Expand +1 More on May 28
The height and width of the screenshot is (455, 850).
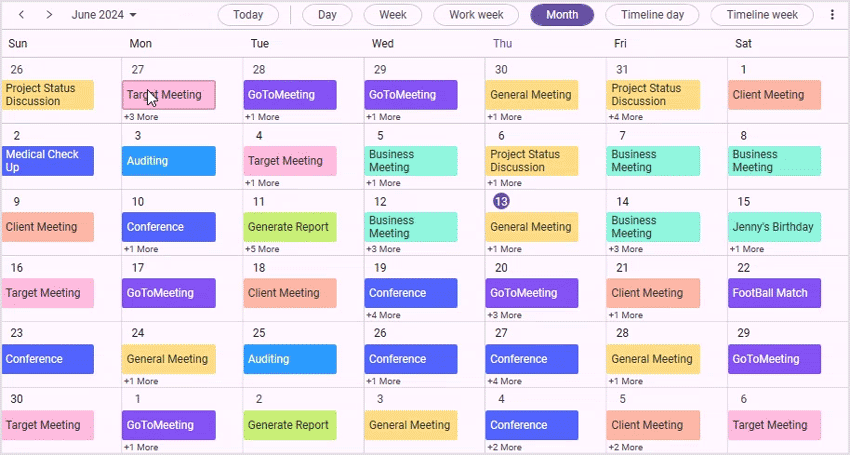262,117
